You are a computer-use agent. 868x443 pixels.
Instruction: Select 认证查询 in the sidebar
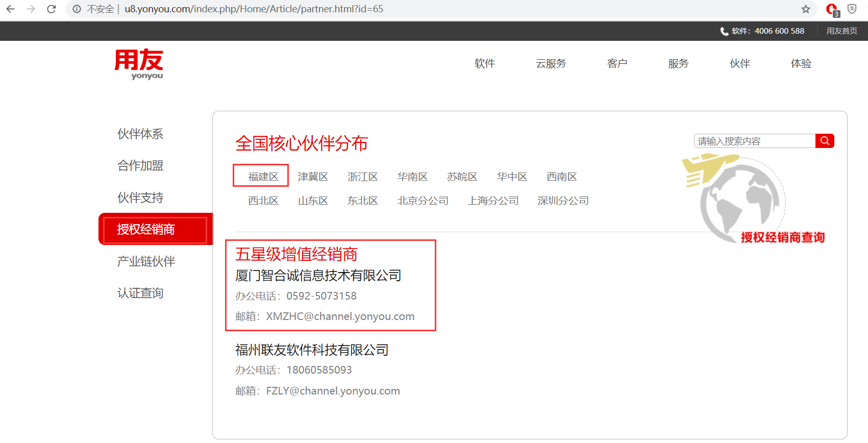point(140,293)
